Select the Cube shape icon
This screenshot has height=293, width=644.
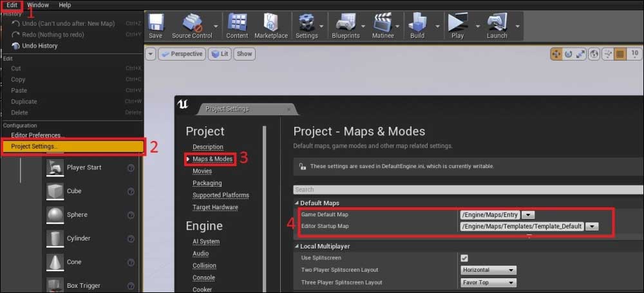(55, 191)
